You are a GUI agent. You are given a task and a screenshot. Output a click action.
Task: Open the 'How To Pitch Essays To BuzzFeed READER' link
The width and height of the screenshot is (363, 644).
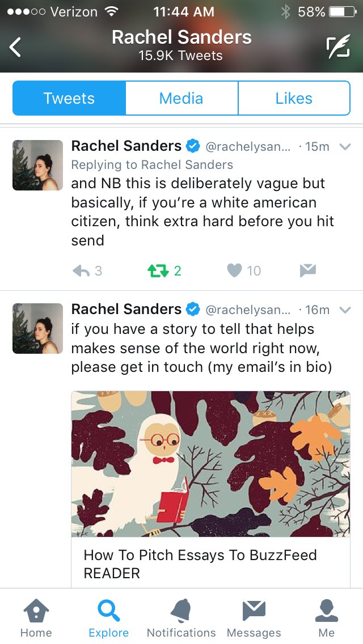coord(200,563)
